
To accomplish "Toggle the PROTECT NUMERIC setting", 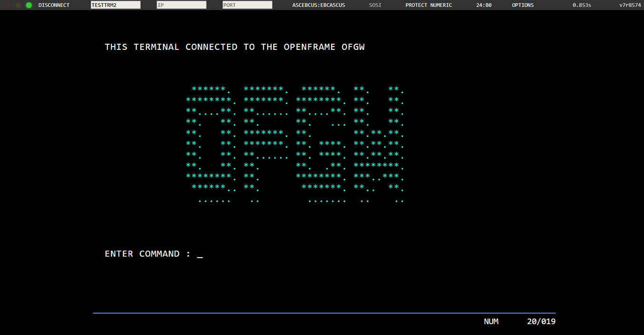I will coord(428,5).
